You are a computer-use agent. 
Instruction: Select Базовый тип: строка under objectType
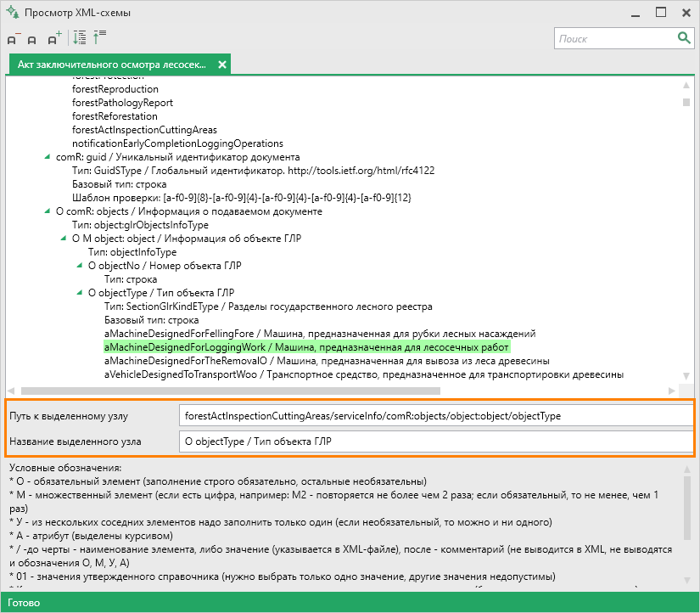(x=151, y=320)
